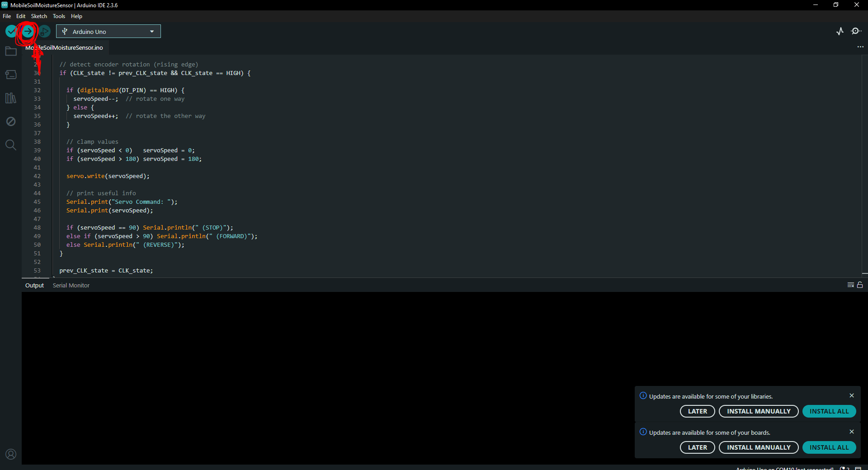Click LATER for library updates
The width and height of the screenshot is (868, 470).
pos(697,411)
